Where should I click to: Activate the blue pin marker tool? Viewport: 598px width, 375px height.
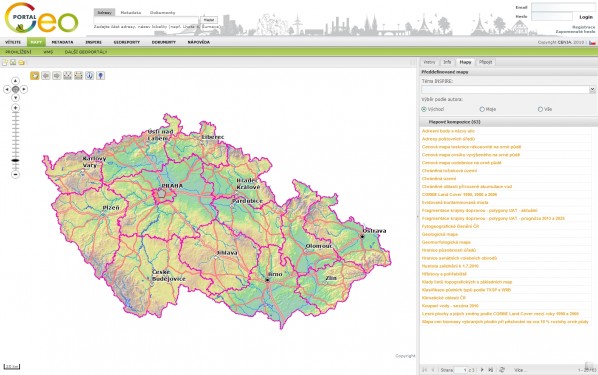click(100, 76)
